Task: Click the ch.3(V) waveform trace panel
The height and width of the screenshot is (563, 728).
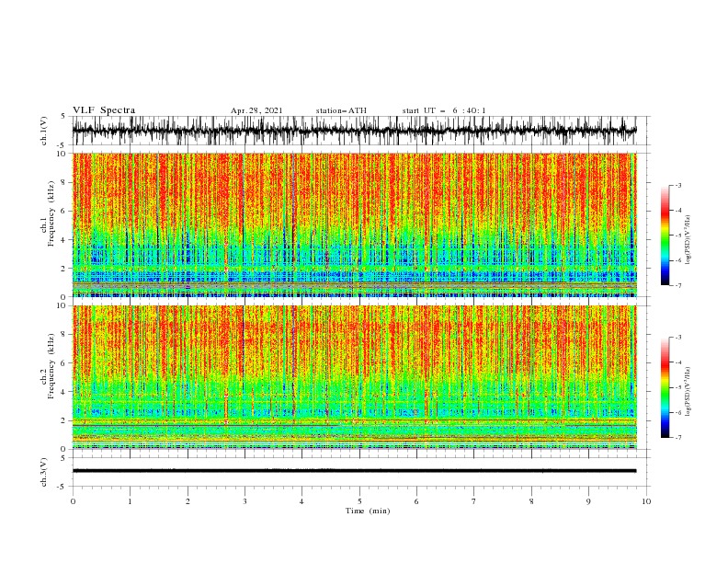Action: (361, 472)
